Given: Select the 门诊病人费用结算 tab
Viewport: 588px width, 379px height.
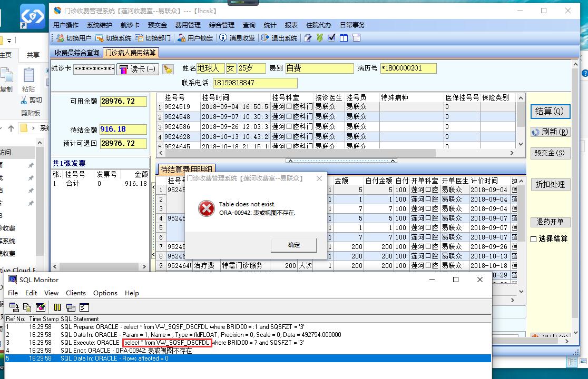Looking at the screenshot, I should [x=131, y=53].
